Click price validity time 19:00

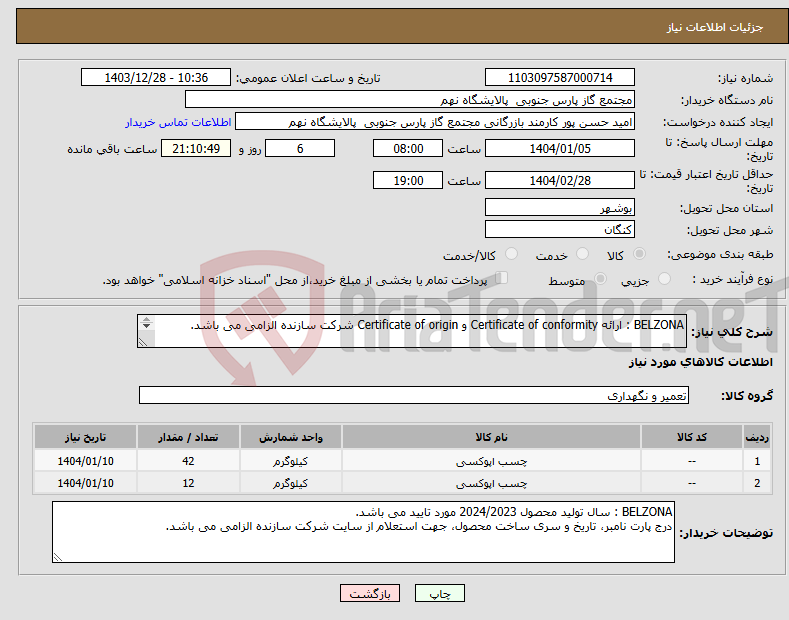[408, 180]
